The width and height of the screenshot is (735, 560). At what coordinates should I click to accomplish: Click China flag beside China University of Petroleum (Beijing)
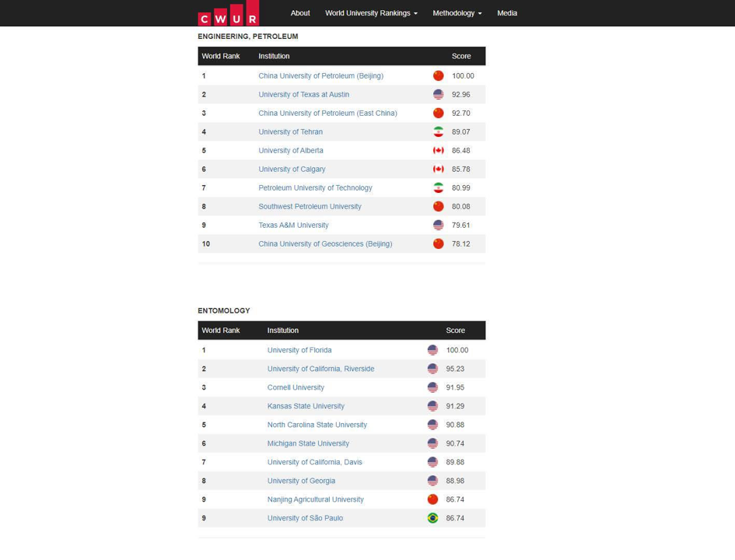click(438, 75)
